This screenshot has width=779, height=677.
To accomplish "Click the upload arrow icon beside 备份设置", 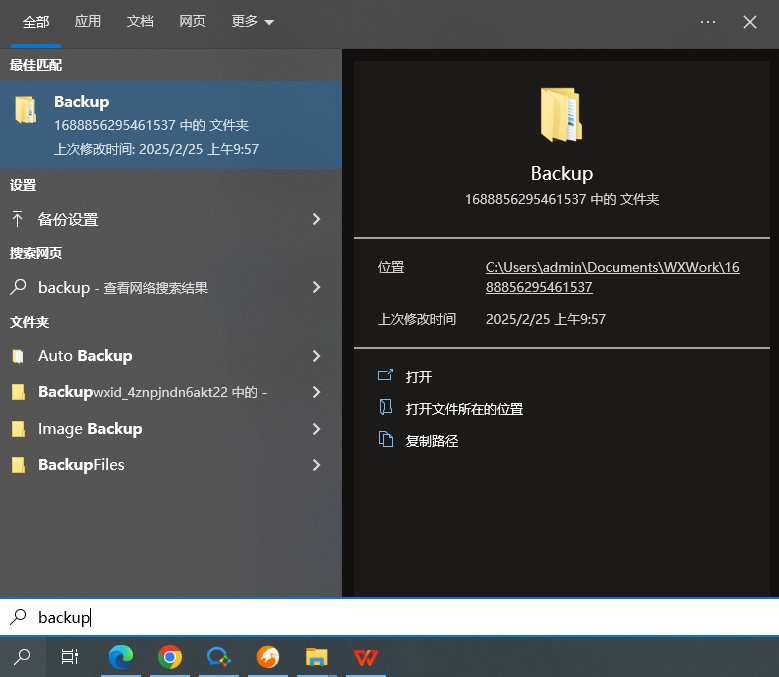I will pos(18,219).
